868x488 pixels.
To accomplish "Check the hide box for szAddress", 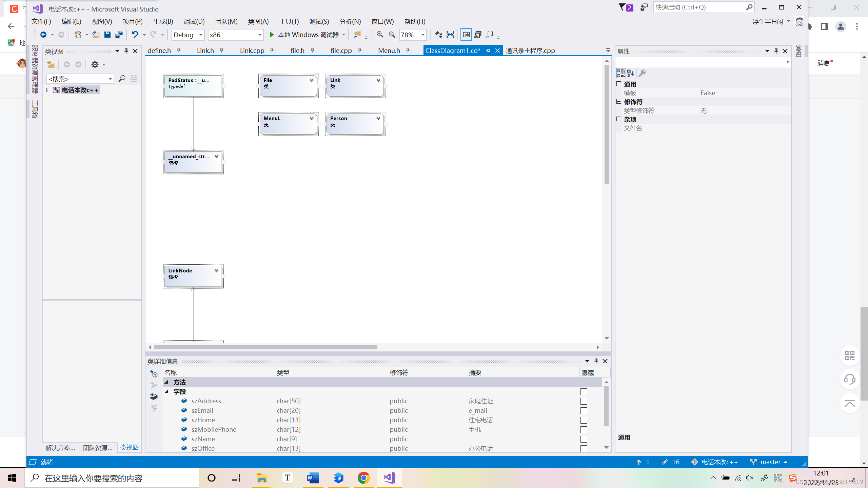I will click(x=584, y=401).
